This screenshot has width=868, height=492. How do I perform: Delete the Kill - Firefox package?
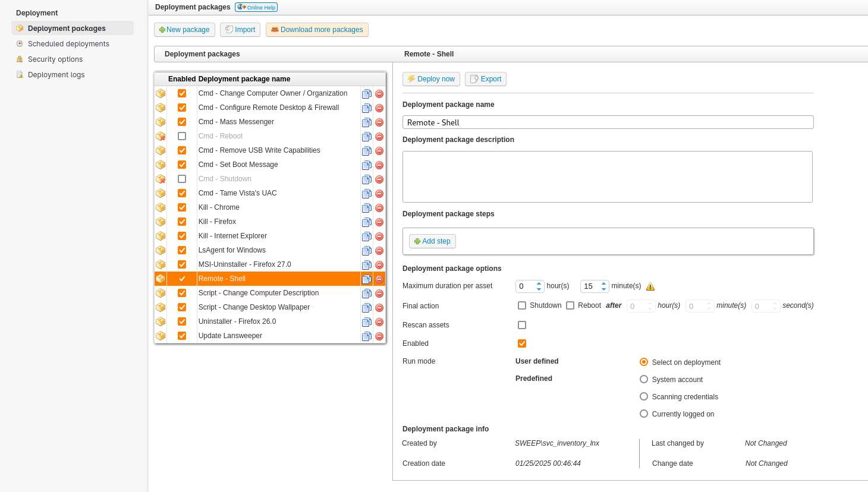click(x=379, y=222)
